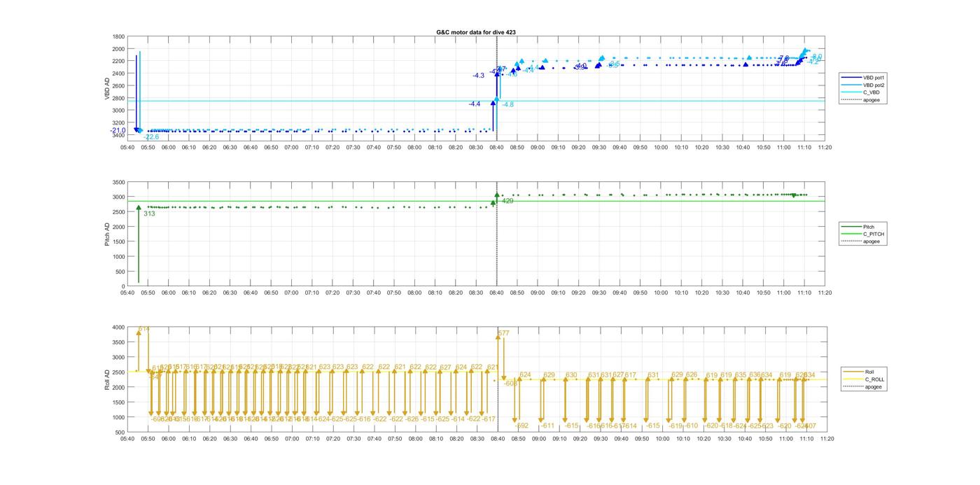This screenshot has height=485, width=980.
Task: Click the cyan -4.8 label in VBD plot
Action: coord(508,104)
